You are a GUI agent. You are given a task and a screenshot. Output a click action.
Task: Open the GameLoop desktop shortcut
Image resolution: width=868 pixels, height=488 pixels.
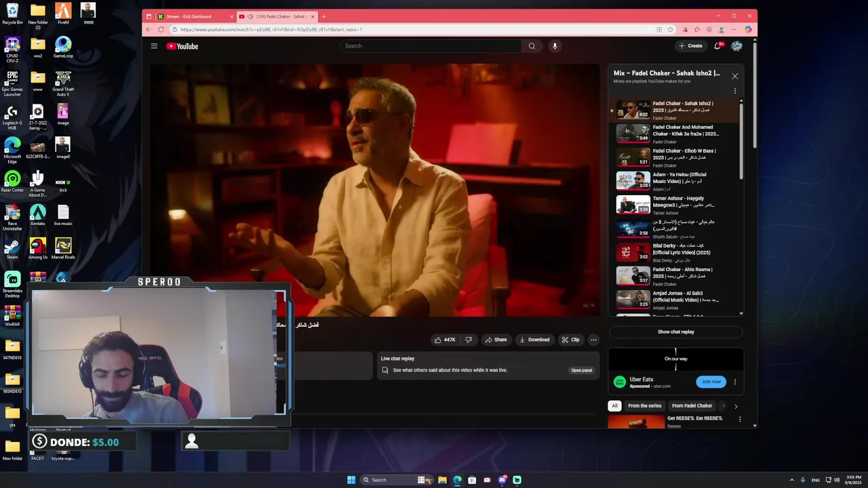[x=63, y=47]
